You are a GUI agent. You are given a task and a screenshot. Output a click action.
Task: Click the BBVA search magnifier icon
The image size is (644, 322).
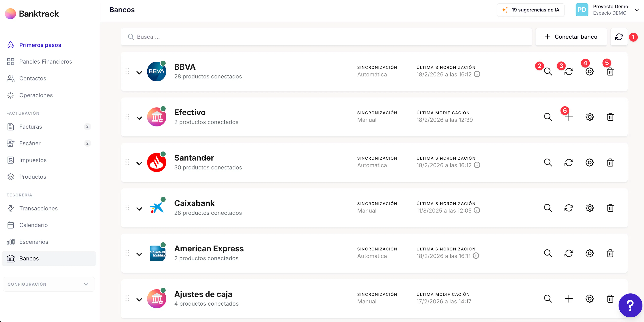click(x=548, y=72)
